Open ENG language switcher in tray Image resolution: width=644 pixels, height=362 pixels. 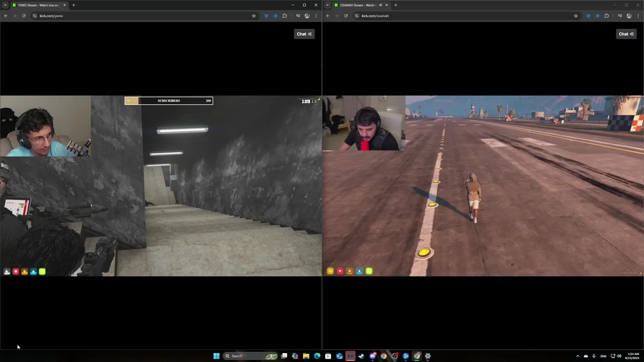[603, 356]
